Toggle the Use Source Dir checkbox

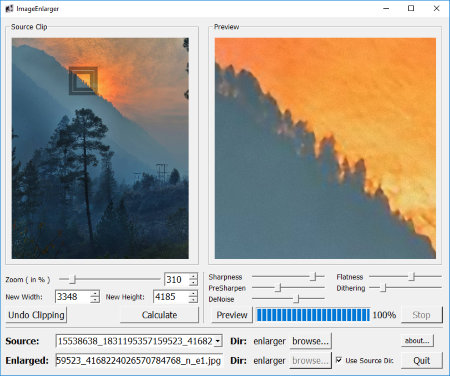click(339, 360)
